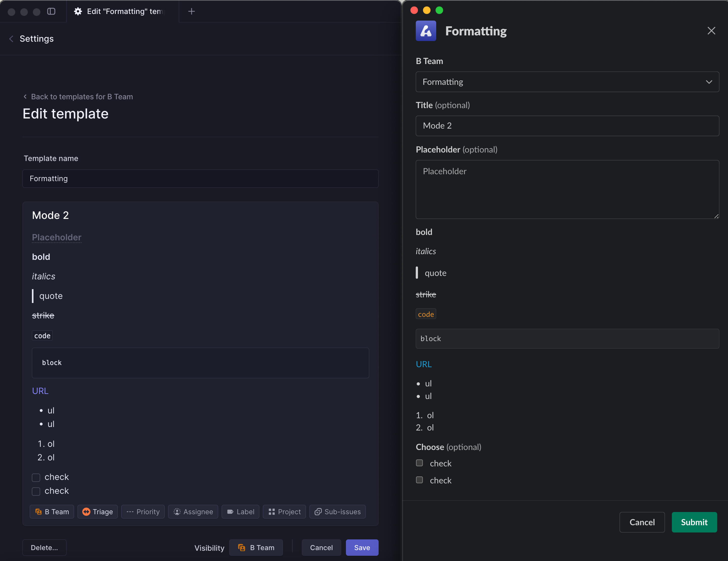This screenshot has height=561, width=728.
Task: Set Priority using the dashes icon
Action: 143,512
